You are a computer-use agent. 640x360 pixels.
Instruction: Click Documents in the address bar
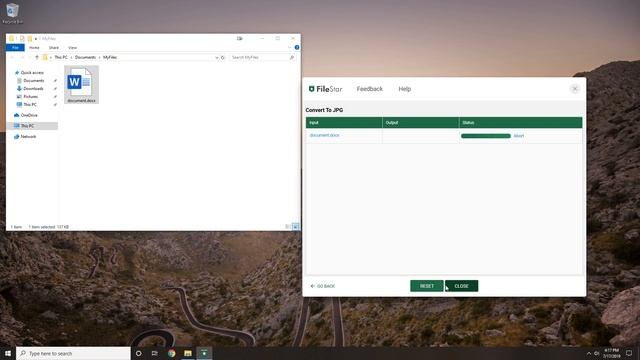pyautogui.click(x=85, y=58)
